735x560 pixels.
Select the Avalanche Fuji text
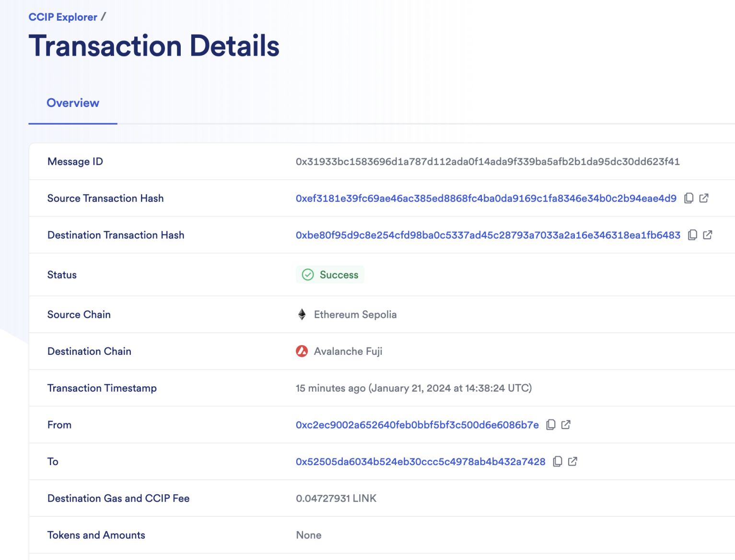coord(348,351)
